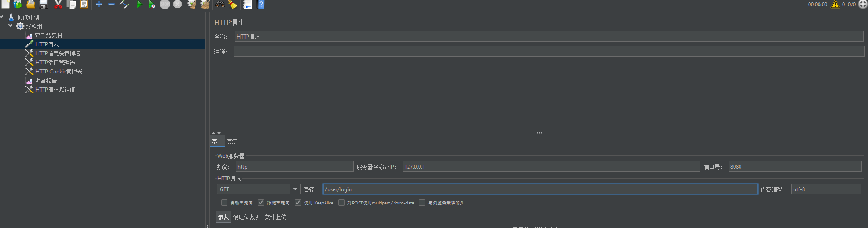Select HTTP信息头管理器 in tree
Screen dimensions: 868x228
point(58,53)
